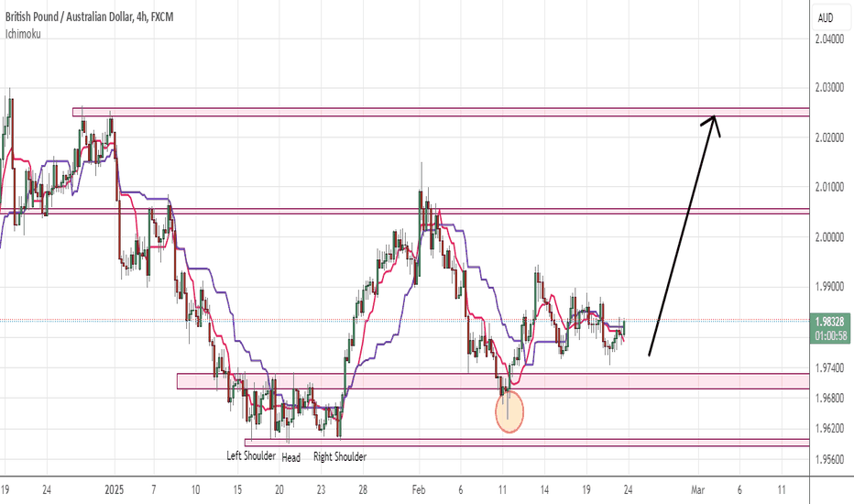Select the top pink resistance zone rectangle
Image resolution: width=854 pixels, height=504 pixels.
[441, 112]
